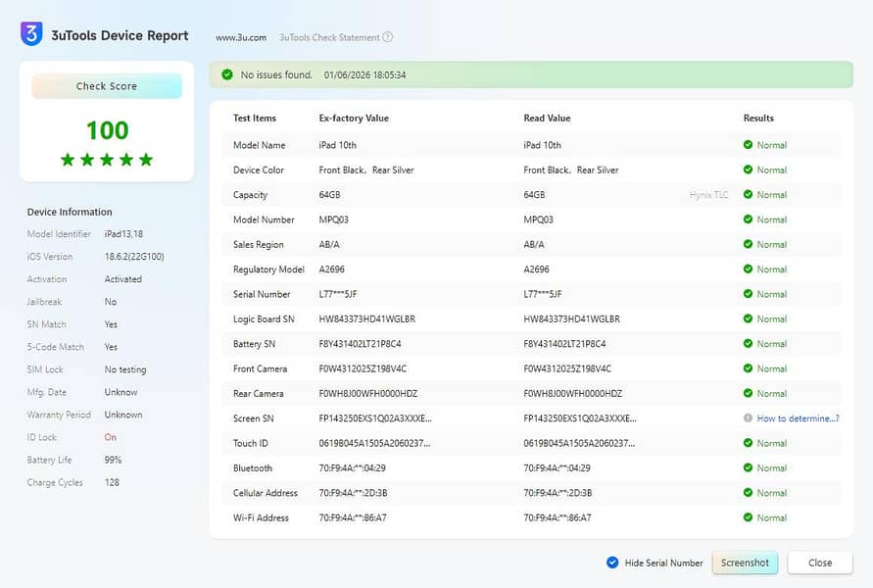Click the green checkmark beside No issues found
Image resolution: width=873 pixels, height=588 pixels.
pos(227,74)
